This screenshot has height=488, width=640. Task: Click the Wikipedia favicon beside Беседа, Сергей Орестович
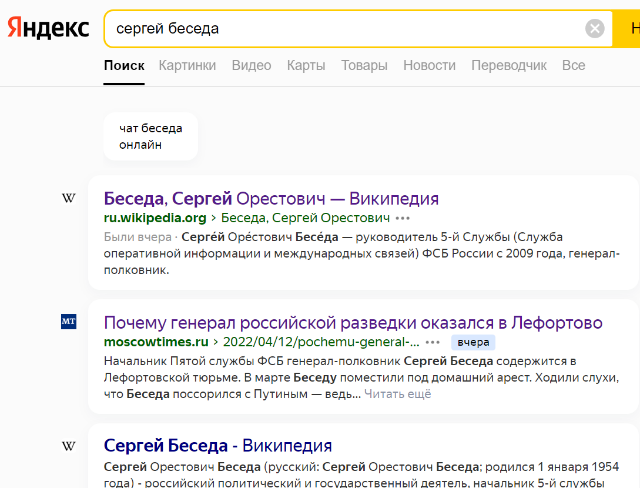[69, 198]
